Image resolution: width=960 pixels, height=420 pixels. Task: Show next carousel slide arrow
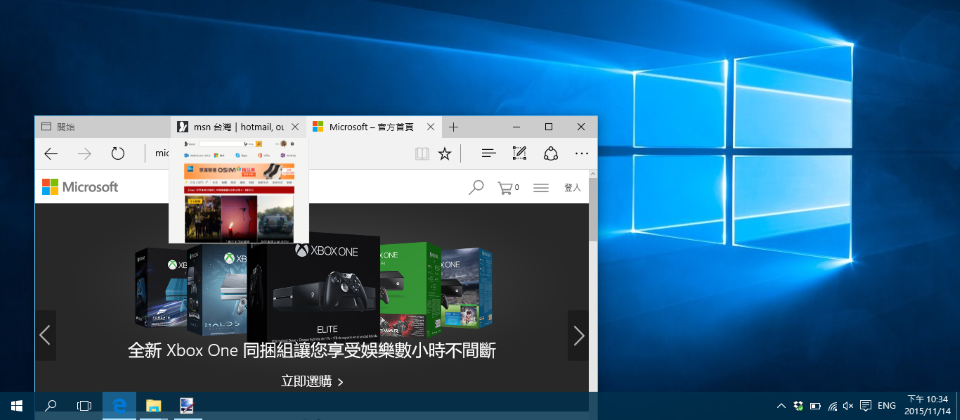(x=579, y=335)
